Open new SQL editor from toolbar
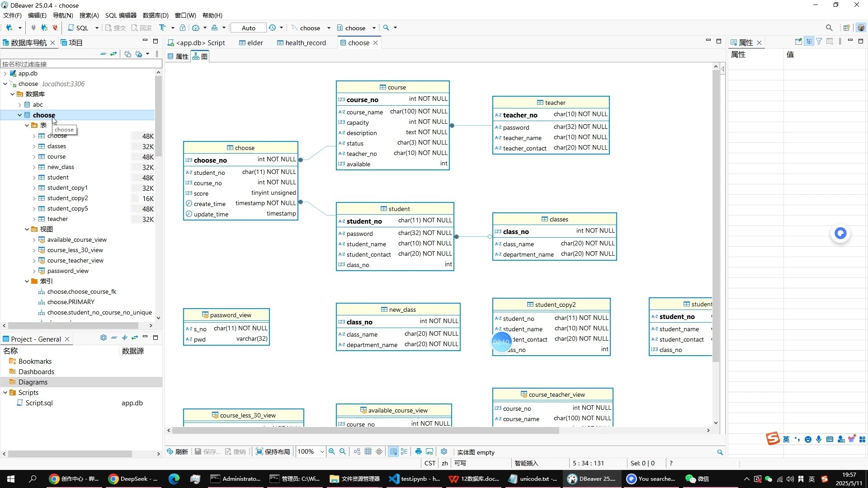 coord(78,28)
